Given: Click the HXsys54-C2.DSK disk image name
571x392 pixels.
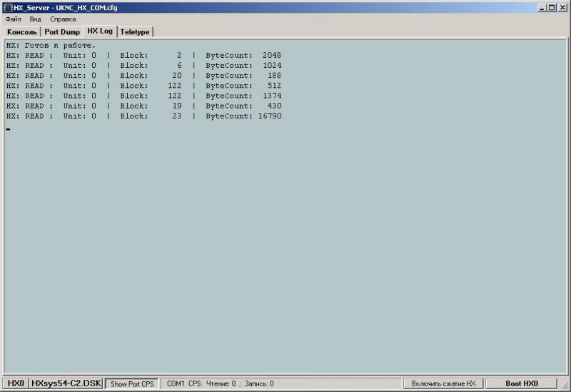Looking at the screenshot, I should (66, 383).
